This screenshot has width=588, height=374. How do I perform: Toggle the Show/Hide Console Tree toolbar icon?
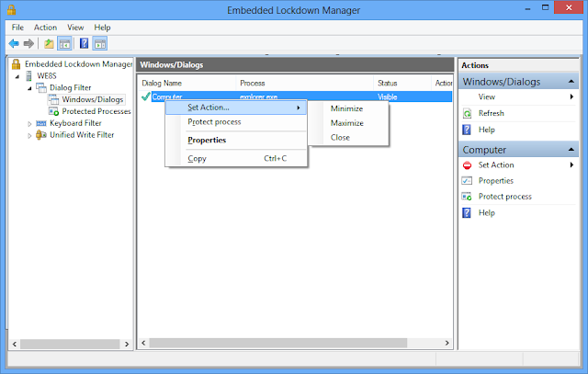[64, 43]
